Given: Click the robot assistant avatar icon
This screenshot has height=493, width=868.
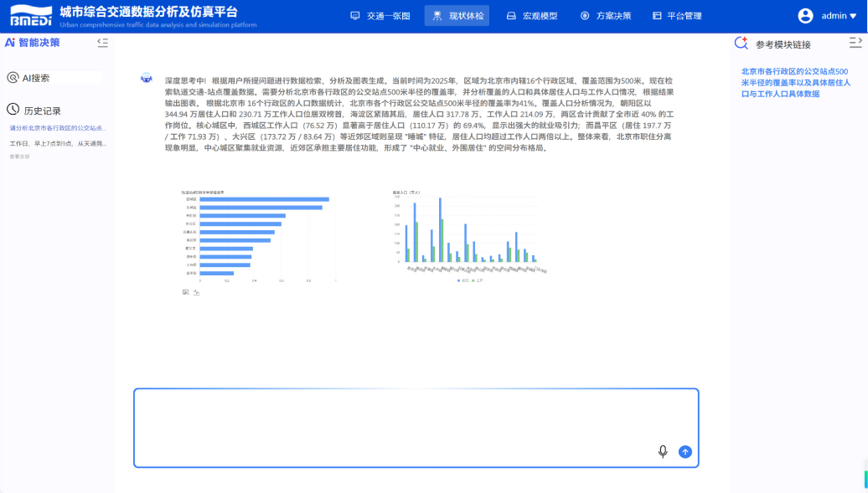Looking at the screenshot, I should pos(147,78).
